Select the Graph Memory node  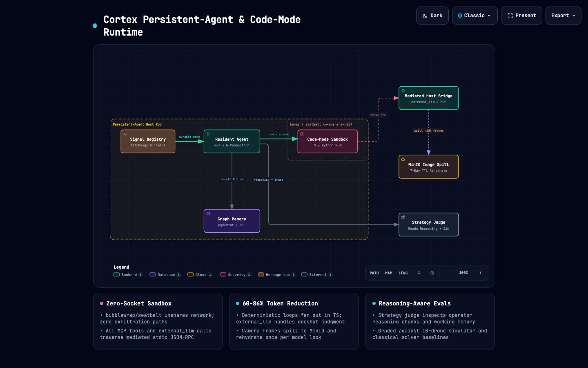click(x=232, y=221)
